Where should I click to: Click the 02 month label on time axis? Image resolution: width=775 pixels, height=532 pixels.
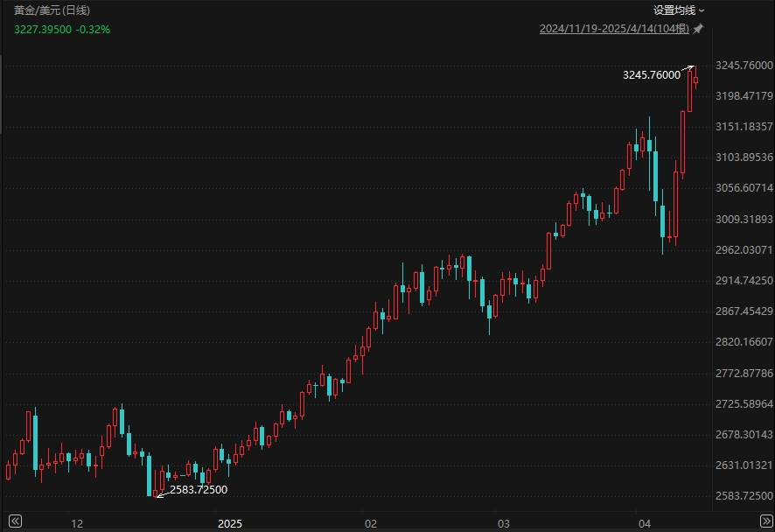pos(371,523)
